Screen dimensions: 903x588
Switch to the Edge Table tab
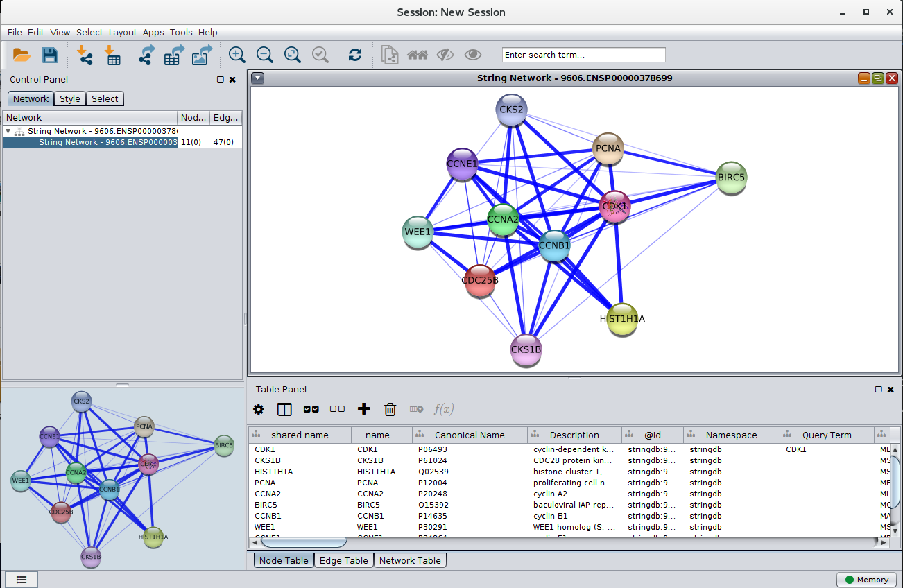[343, 560]
